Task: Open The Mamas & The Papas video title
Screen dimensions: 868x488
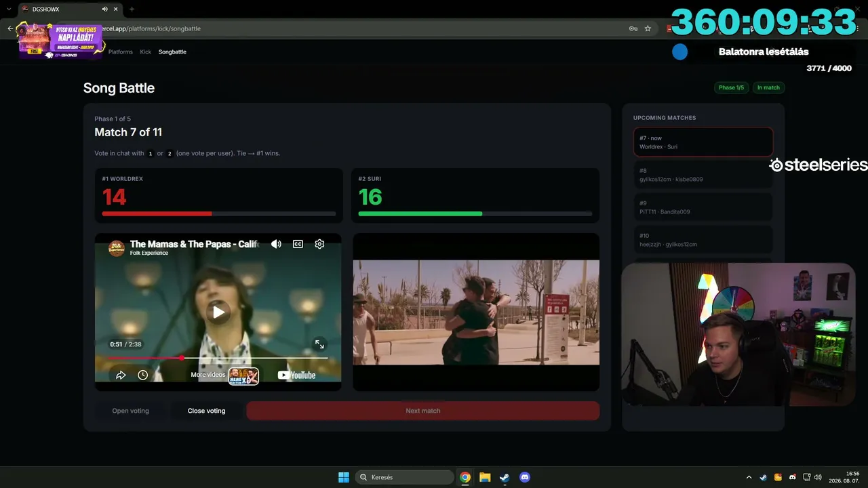Action: click(x=194, y=244)
